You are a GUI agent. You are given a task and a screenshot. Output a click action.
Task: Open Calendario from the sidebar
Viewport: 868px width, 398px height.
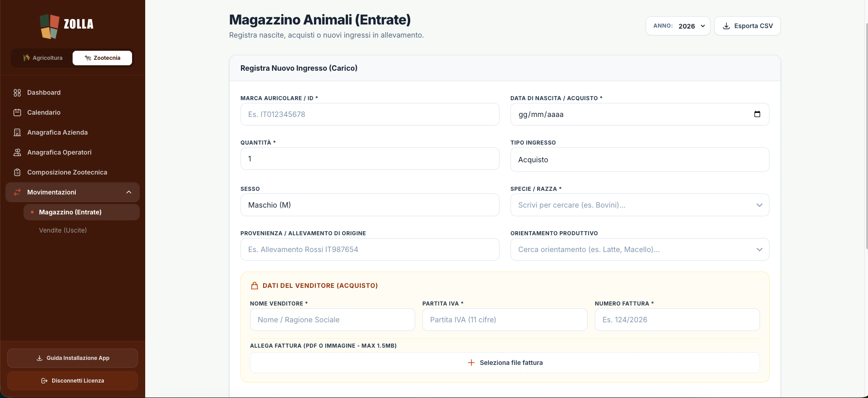(x=73, y=112)
